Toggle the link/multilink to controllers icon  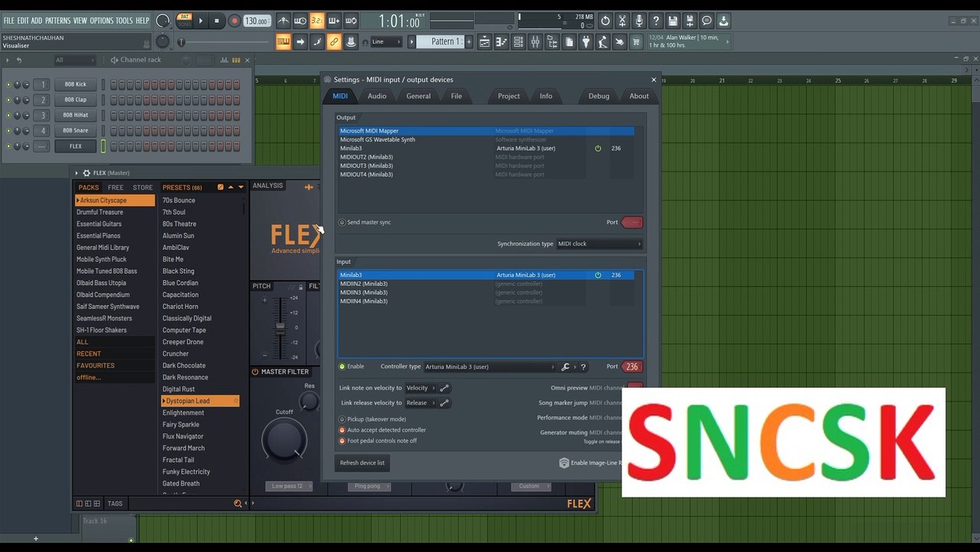[x=334, y=41]
